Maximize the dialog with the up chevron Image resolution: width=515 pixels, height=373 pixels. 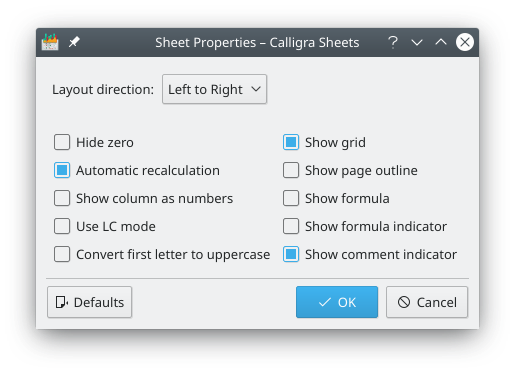tap(441, 42)
